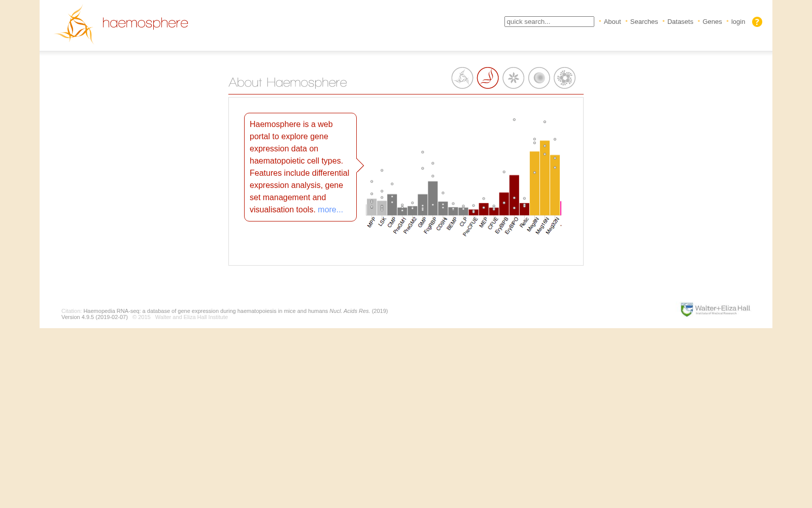Viewport: 812px width, 508px height.
Task: Click the "PreGM2" axis label
Action: click(410, 226)
